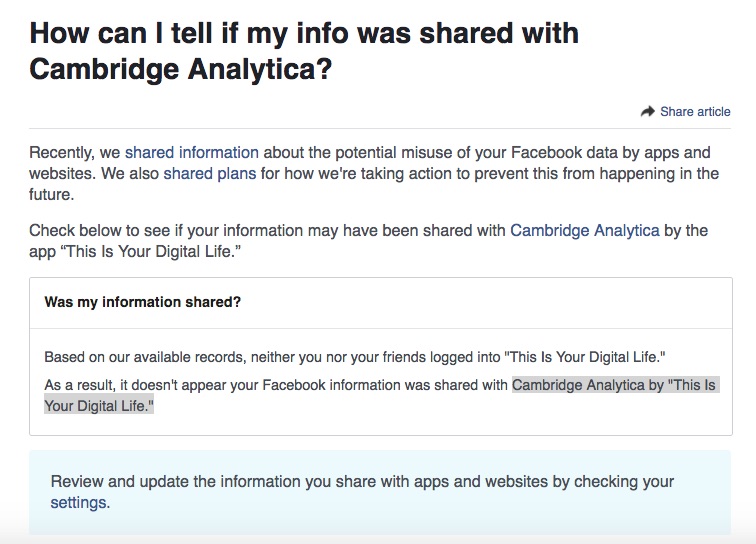Click 'Cambridge Analytica?' in the title's second line
The width and height of the screenshot is (756, 544).
181,69
